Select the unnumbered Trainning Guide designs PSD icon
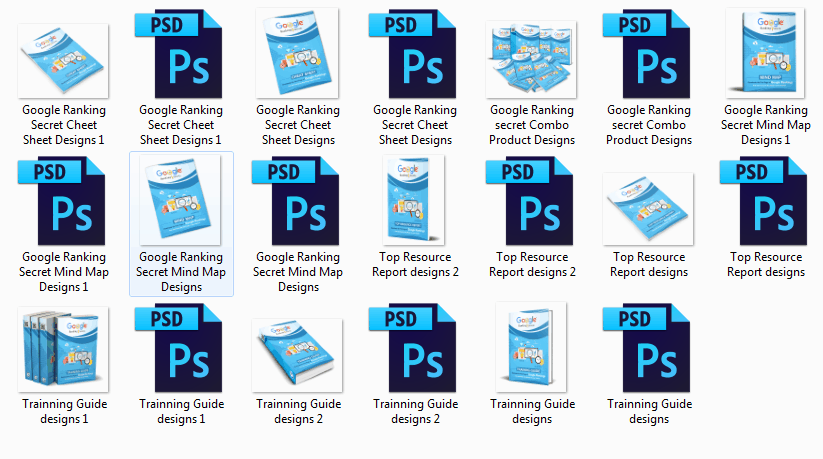 click(649, 351)
